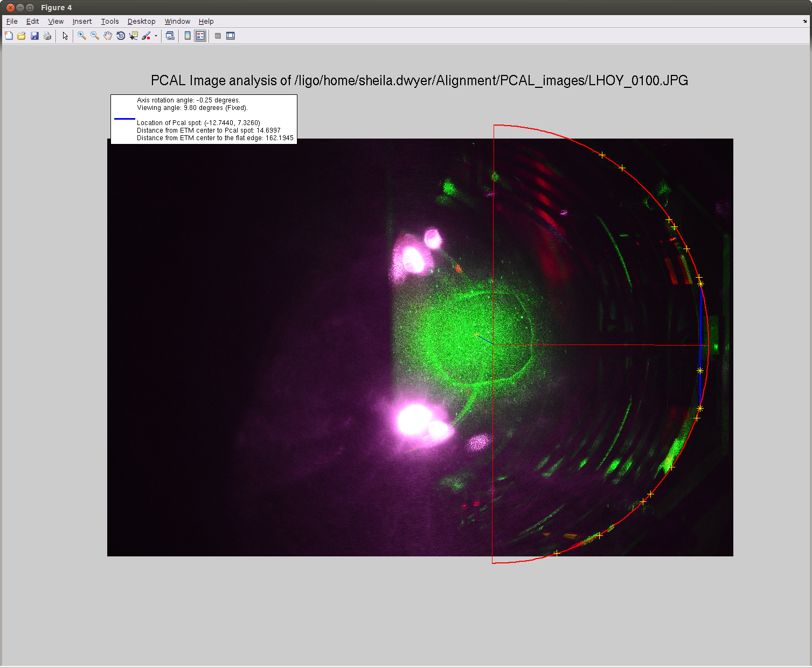
Task: Open the Window menu
Action: [x=177, y=22]
